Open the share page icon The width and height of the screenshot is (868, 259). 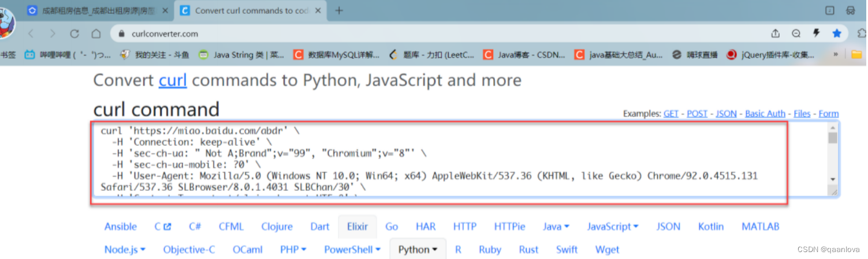click(775, 33)
